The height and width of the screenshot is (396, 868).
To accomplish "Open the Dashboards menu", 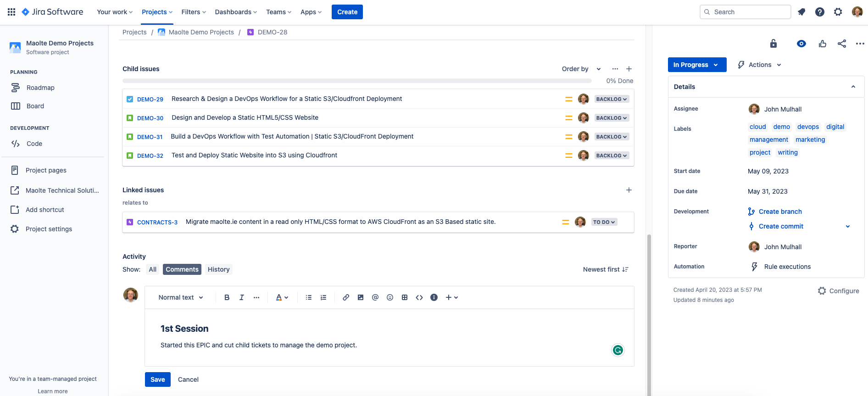I will [x=236, y=12].
